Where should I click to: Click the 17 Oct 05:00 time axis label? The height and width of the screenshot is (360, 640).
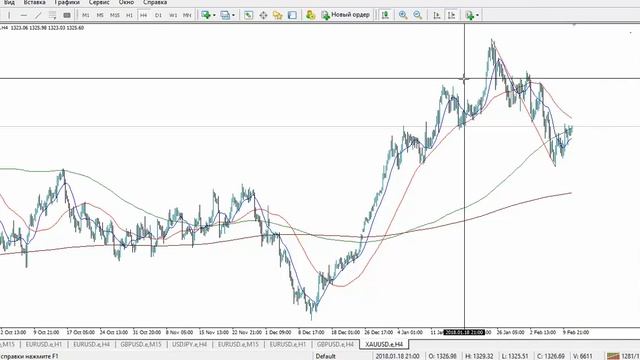click(81, 332)
